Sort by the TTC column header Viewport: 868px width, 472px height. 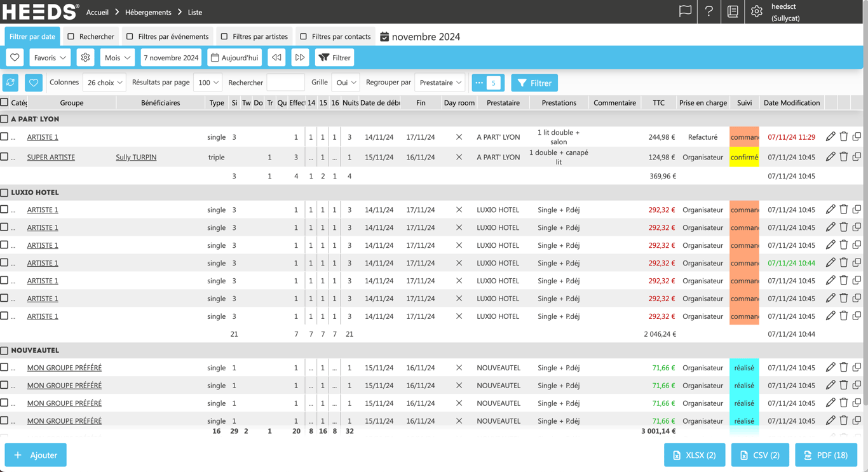[658, 103]
